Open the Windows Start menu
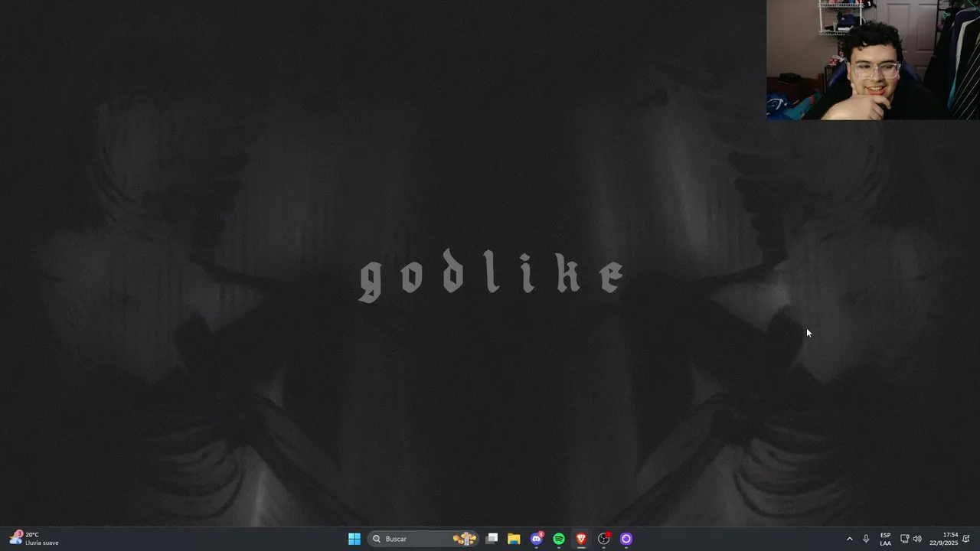The image size is (980, 551). pos(354,539)
